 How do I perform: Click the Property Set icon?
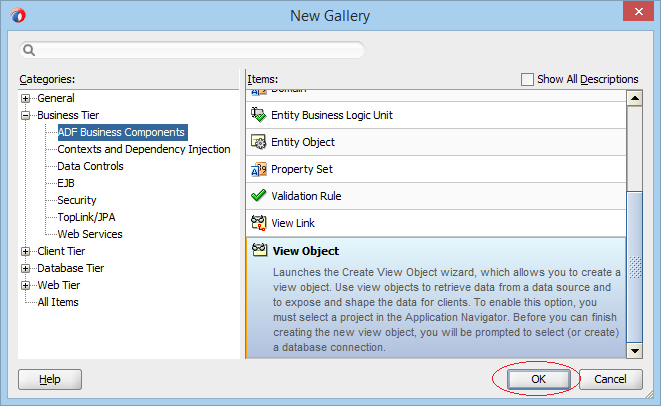point(258,169)
